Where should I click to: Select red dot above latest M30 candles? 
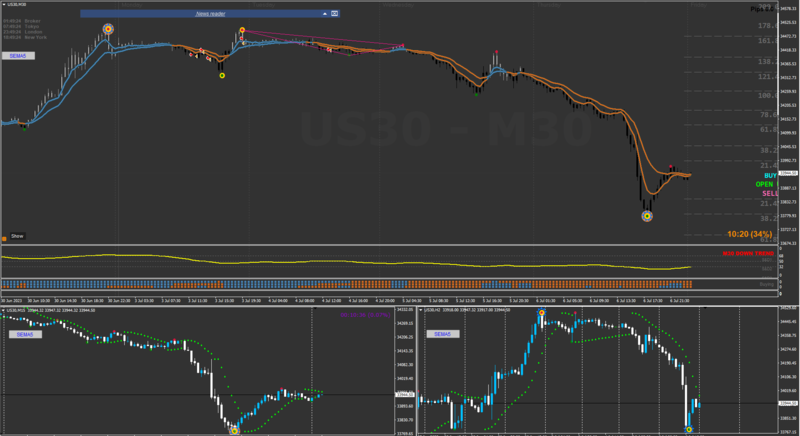(x=671, y=166)
